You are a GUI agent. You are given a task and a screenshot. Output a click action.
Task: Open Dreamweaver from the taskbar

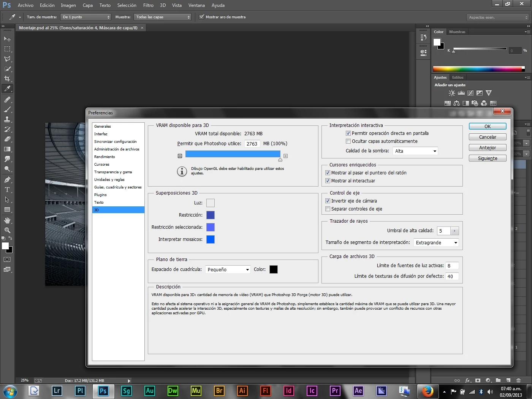pos(173,391)
